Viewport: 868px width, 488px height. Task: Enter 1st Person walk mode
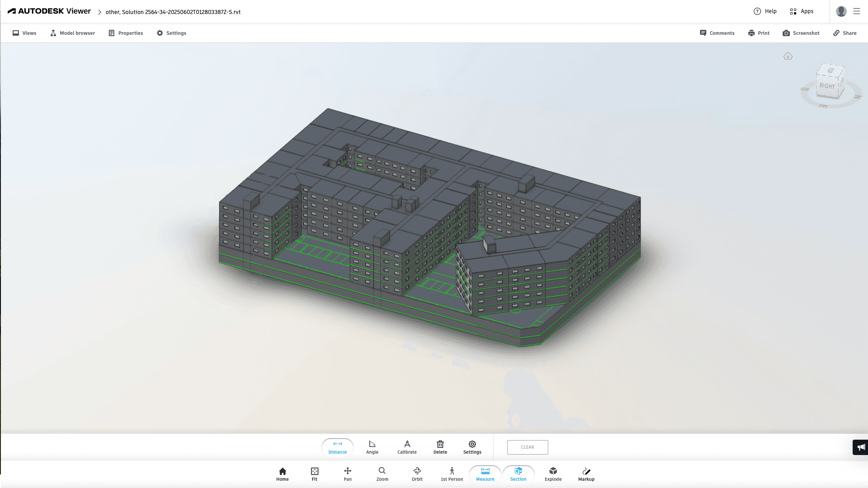click(452, 474)
